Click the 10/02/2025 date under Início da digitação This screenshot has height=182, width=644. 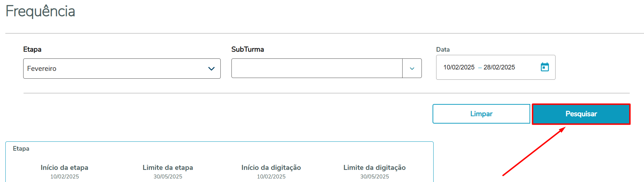click(271, 177)
